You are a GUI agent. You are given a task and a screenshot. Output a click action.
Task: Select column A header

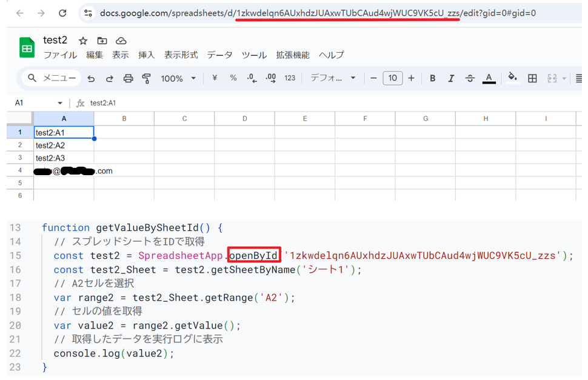click(64, 118)
